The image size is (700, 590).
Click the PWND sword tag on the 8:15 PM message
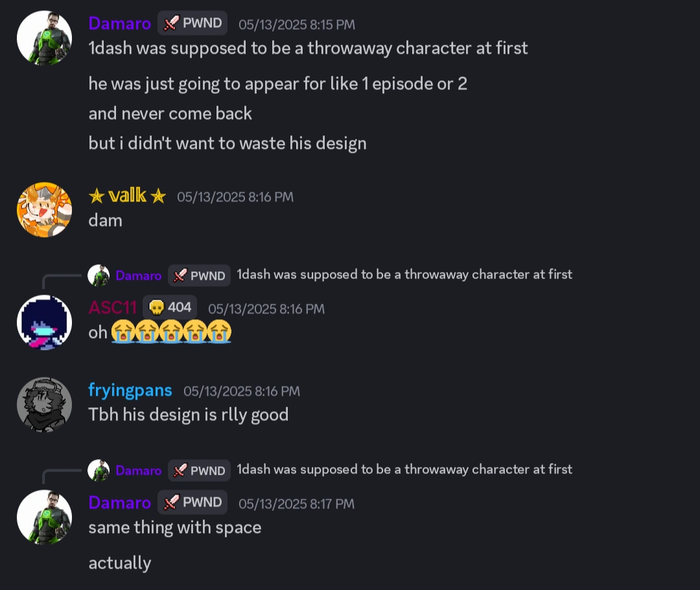click(x=192, y=24)
